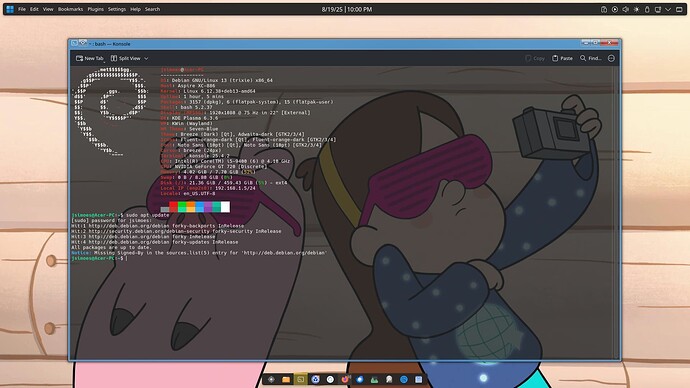Screen dimensions: 690x388
Task: Expand the Split View dropdown arrow
Action: 146,59
